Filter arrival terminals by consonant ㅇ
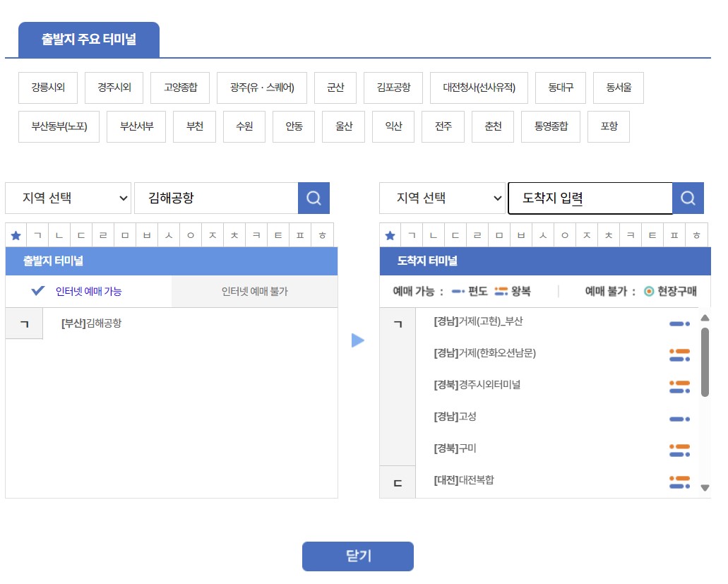Viewport: 728px width, 584px height. pyautogui.click(x=565, y=235)
